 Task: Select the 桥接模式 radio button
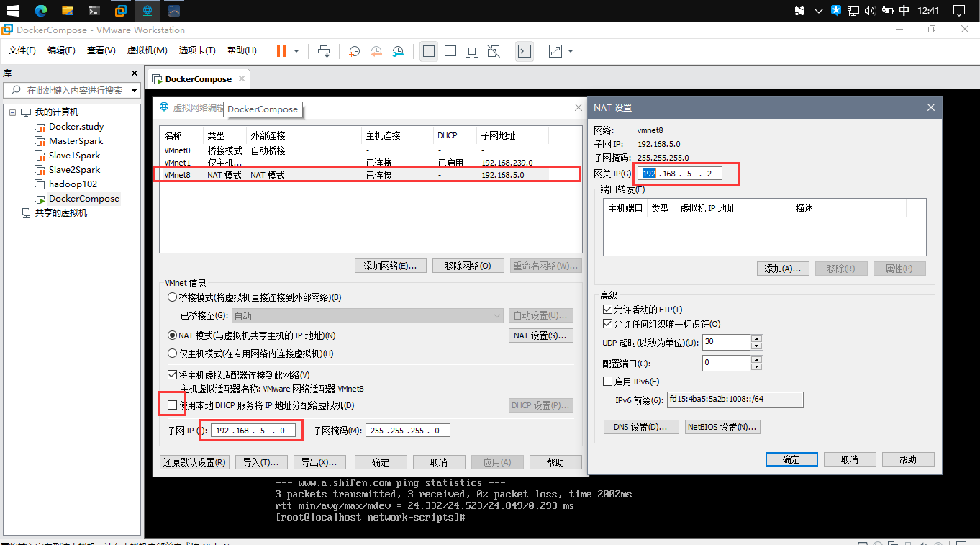click(x=172, y=297)
